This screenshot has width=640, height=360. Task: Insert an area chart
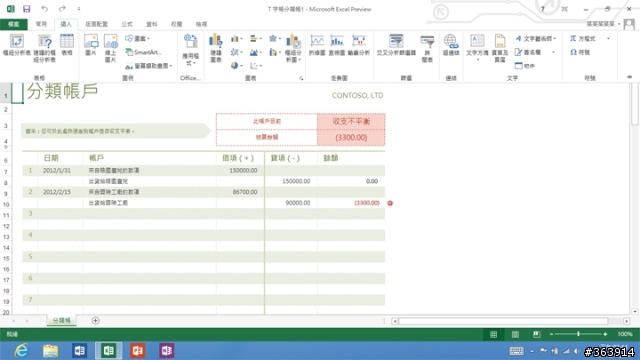[256, 52]
